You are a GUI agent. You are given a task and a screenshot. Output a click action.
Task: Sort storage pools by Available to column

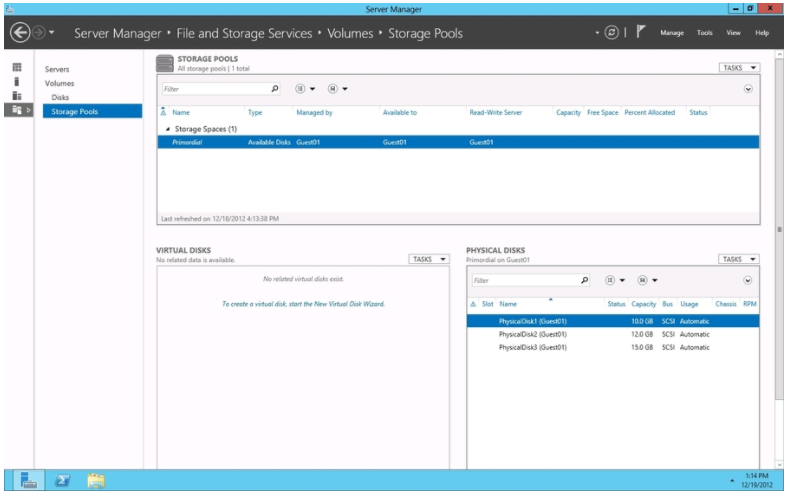[400, 113]
